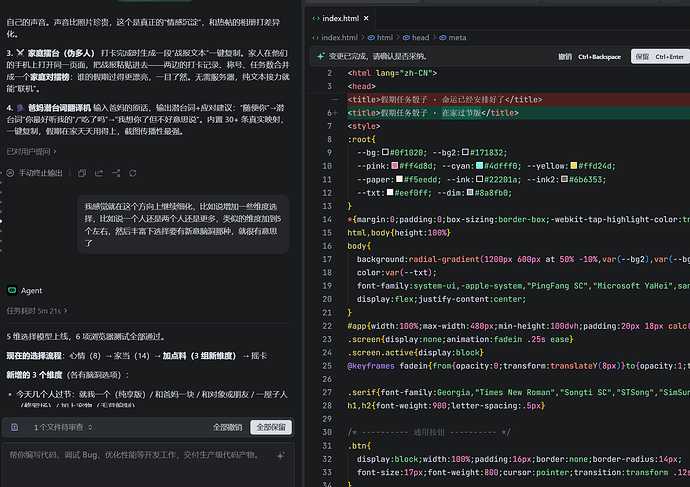The image size is (690, 487).
Task: Click the '@keyframes fadein' code line
Action: click(x=518, y=366)
